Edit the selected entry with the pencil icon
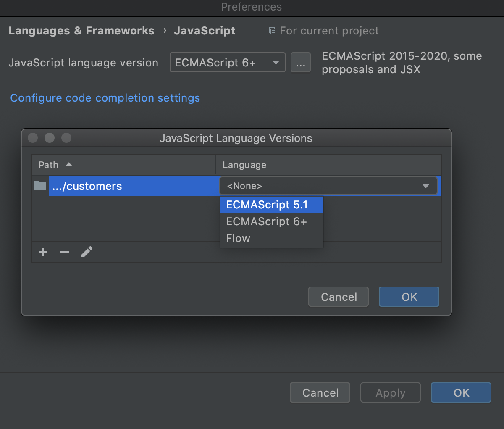This screenshot has height=429, width=504. point(87,252)
